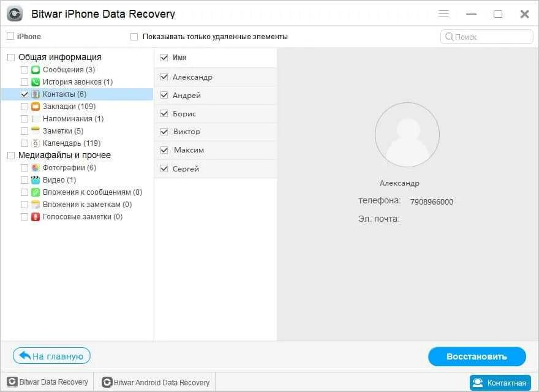The image size is (539, 392).
Task: Click the Bitwar app logo icon
Action: 15,13
